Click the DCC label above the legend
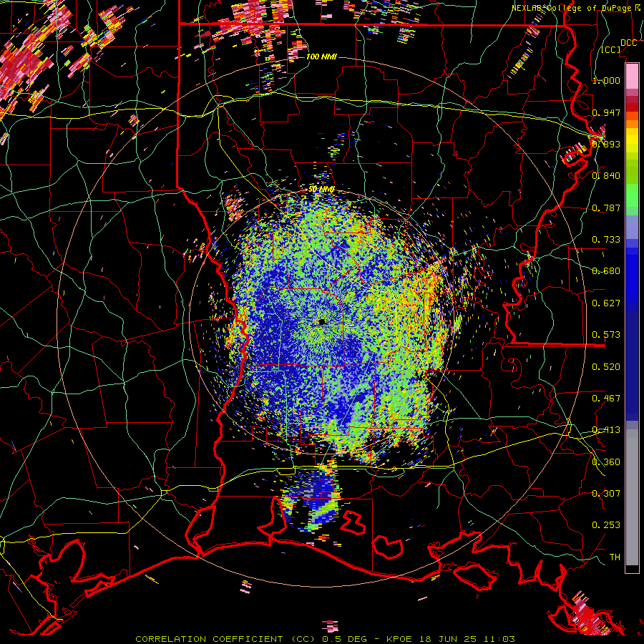 [628, 43]
